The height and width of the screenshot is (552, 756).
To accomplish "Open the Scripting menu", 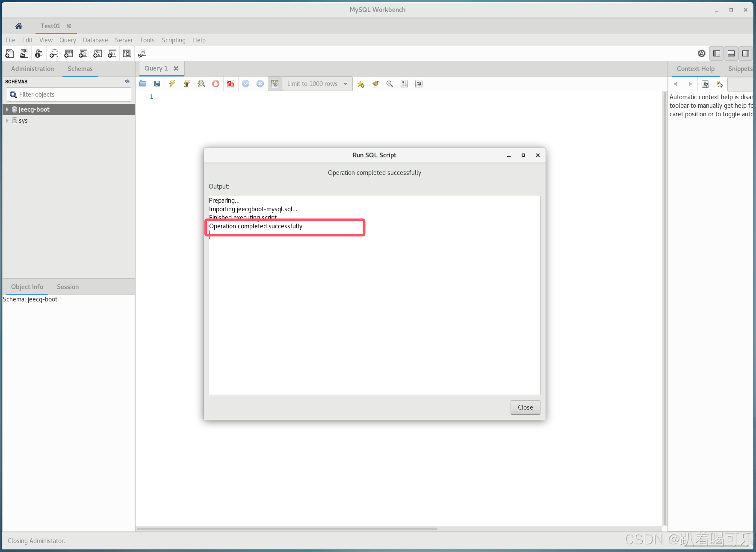I will tap(174, 40).
